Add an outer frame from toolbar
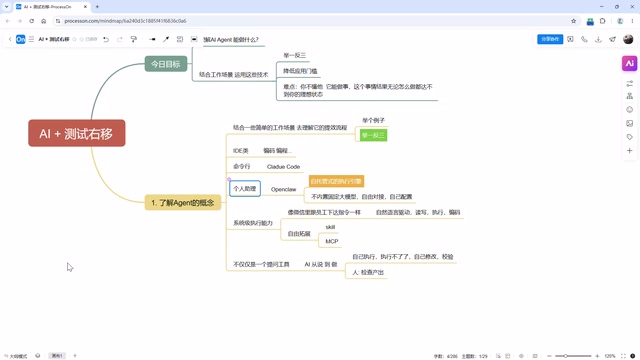The height and width of the screenshot is (360, 640). click(x=194, y=39)
